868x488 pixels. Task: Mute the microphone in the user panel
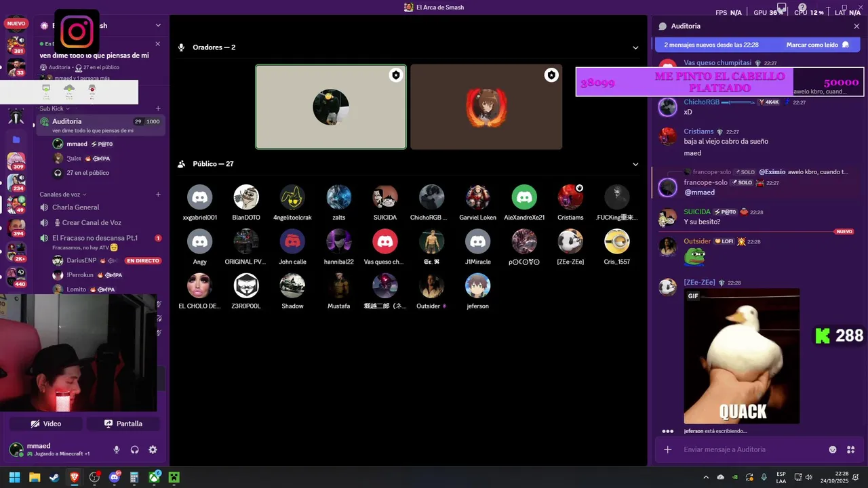pyautogui.click(x=117, y=449)
